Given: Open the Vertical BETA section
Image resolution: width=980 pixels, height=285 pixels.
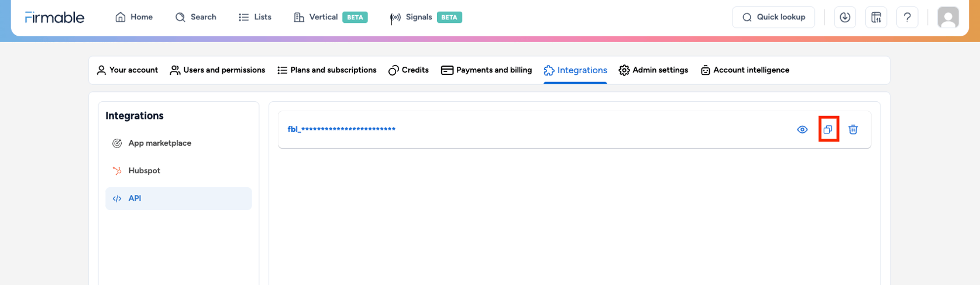Looking at the screenshot, I should tap(331, 17).
